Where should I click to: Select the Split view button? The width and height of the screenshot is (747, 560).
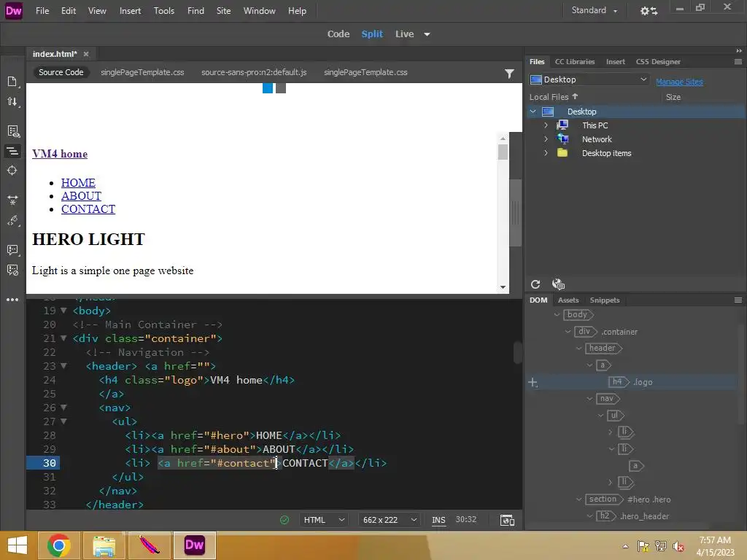coord(372,34)
